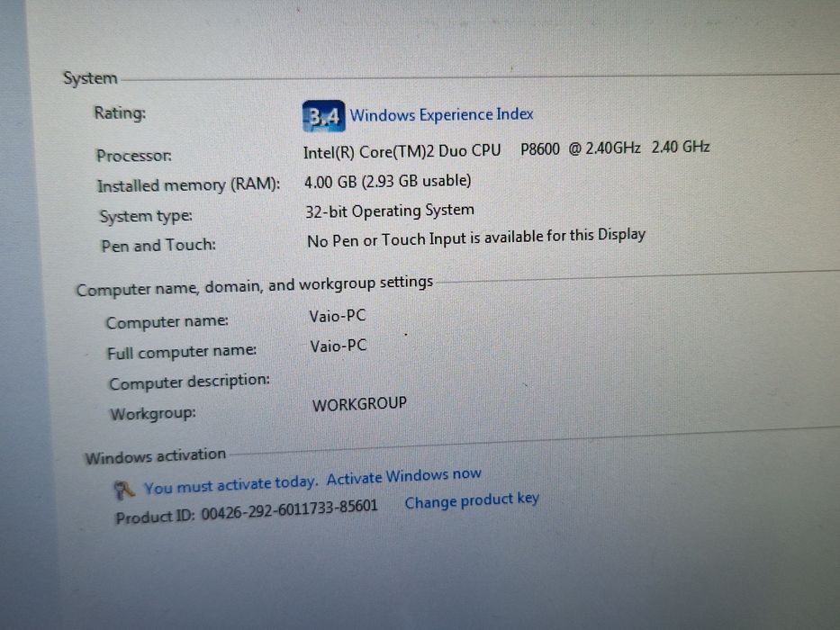Select the text 4.00 GB (2.93 GB usable)
Screen dimensions: 840x630
(x=388, y=182)
